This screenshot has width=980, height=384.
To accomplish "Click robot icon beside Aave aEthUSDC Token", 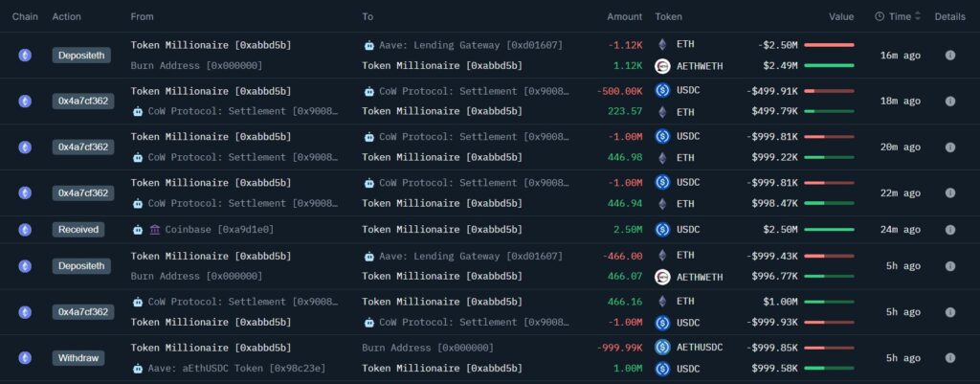I will [x=138, y=369].
